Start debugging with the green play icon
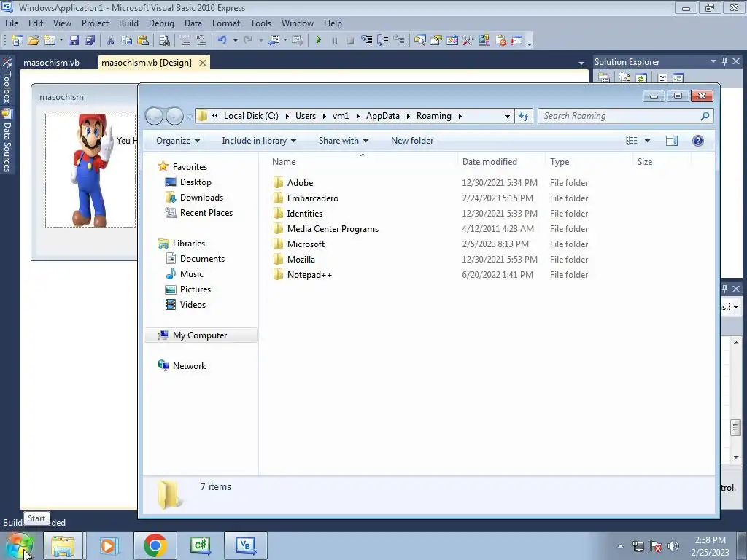The image size is (747, 560). 319,41
